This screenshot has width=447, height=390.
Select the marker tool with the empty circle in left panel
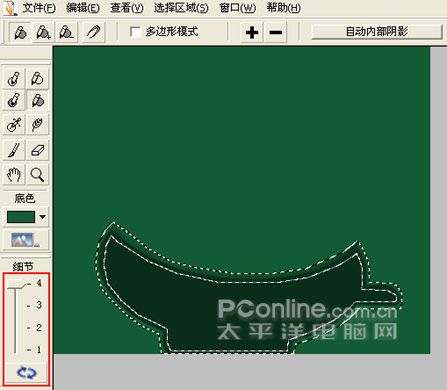(37, 78)
